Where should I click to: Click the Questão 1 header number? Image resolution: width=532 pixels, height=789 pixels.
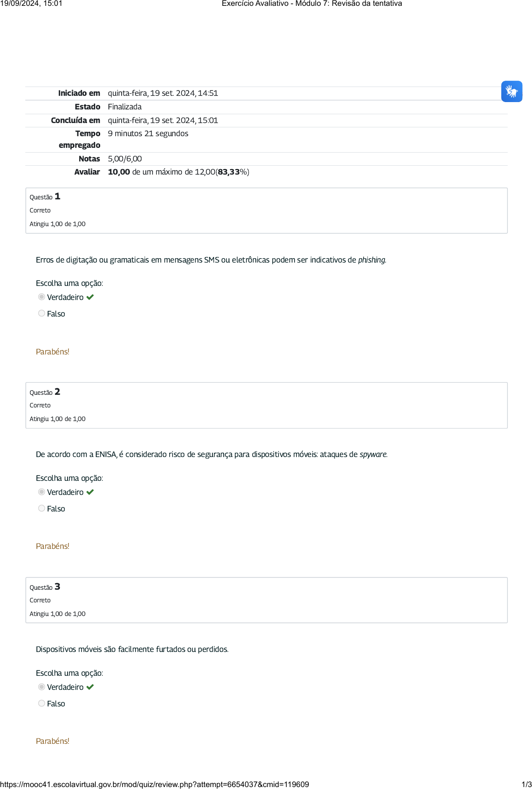point(57,196)
